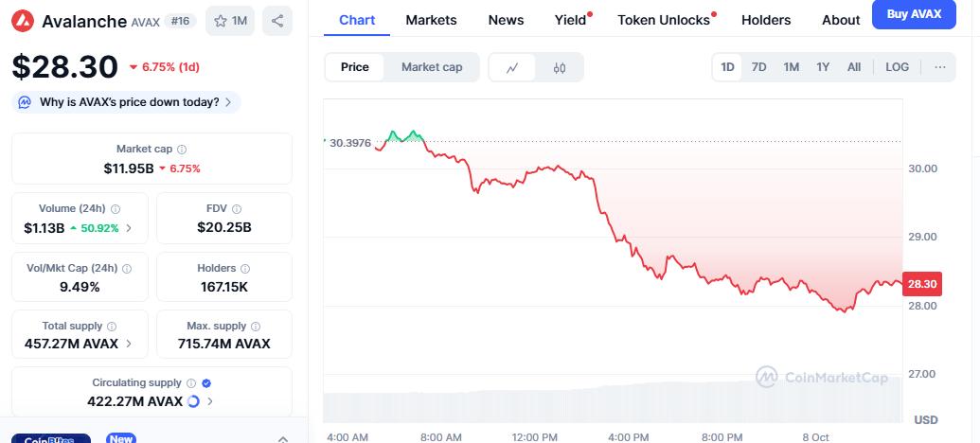Open the Markets tab
Screen dimensions: 980x443
click(x=431, y=20)
